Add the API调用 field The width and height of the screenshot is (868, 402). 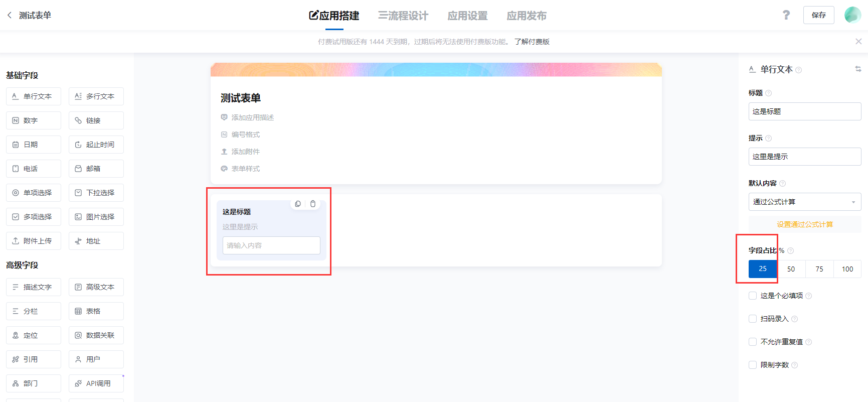(x=96, y=383)
